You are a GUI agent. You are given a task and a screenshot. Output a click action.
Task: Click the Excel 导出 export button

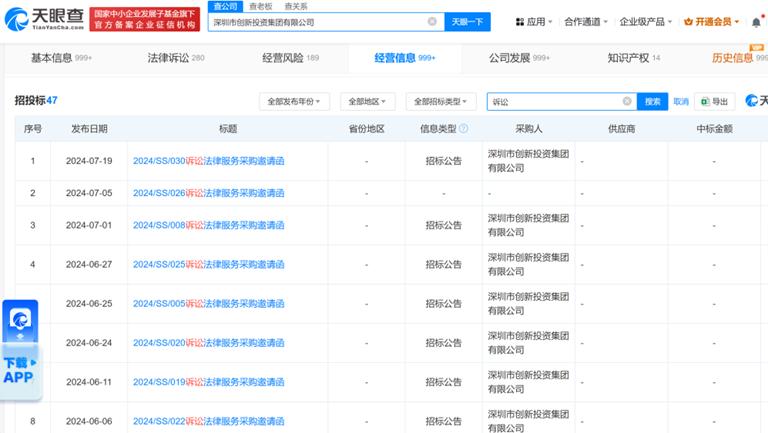tap(715, 101)
